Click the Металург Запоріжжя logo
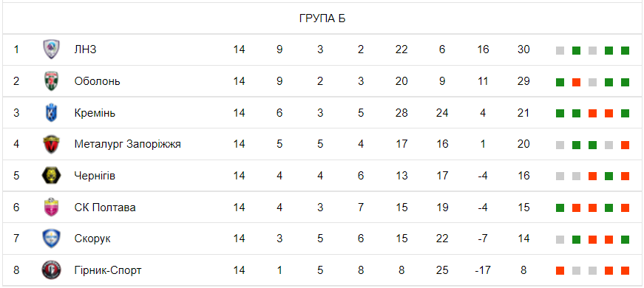 [x=51, y=144]
